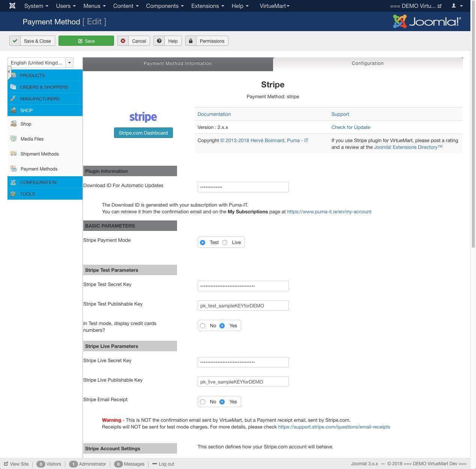476x469 pixels.
Task: Open the DEMO VirtueMart site external link
Action: coord(416,6)
